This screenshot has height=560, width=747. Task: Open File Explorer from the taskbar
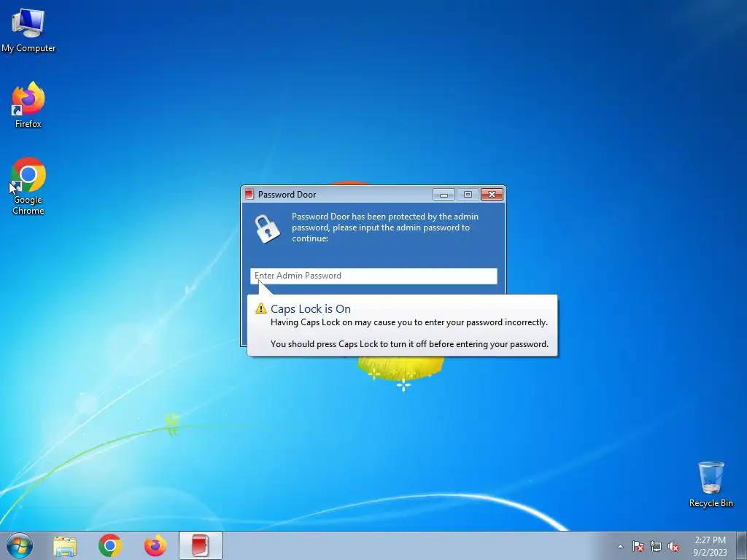tap(65, 546)
